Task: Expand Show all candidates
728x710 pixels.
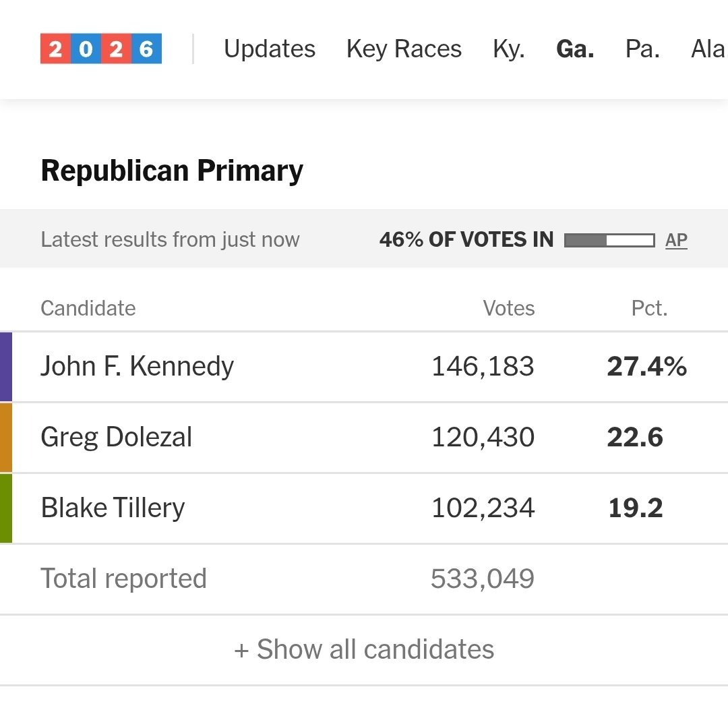Action: (x=364, y=649)
